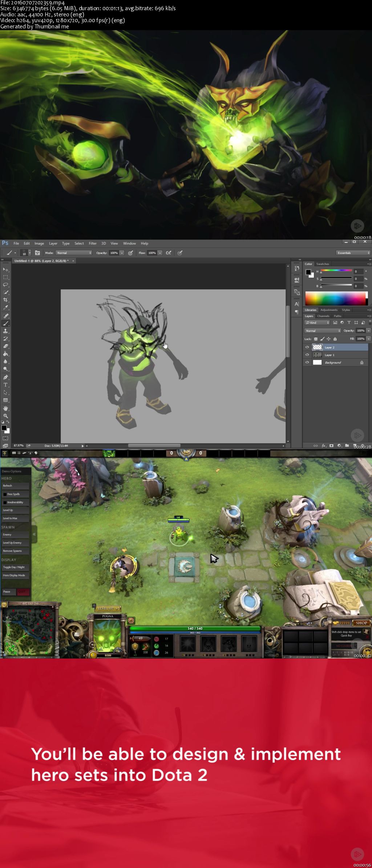Toggle airbrush mode in options bar
Screen dimensions: 372x868
169,253
